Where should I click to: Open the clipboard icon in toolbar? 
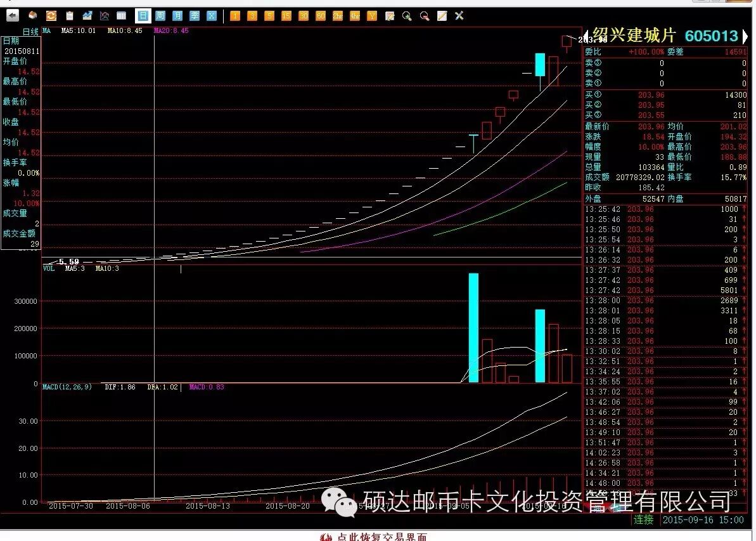click(70, 16)
